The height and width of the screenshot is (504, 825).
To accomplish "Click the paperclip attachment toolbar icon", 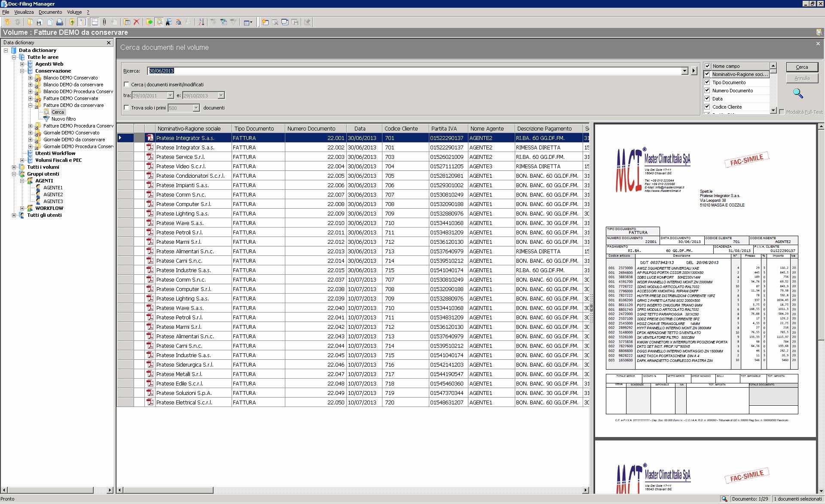I will (x=104, y=22).
